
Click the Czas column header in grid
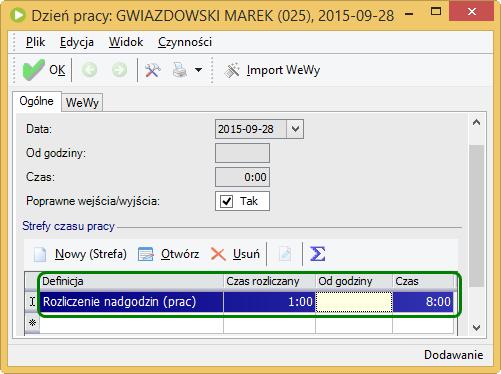[x=423, y=281]
